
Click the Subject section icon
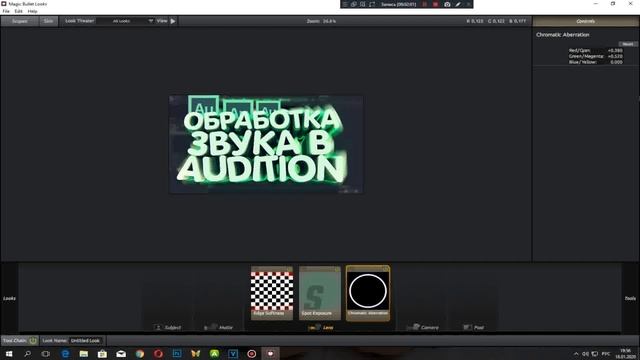(x=158, y=327)
